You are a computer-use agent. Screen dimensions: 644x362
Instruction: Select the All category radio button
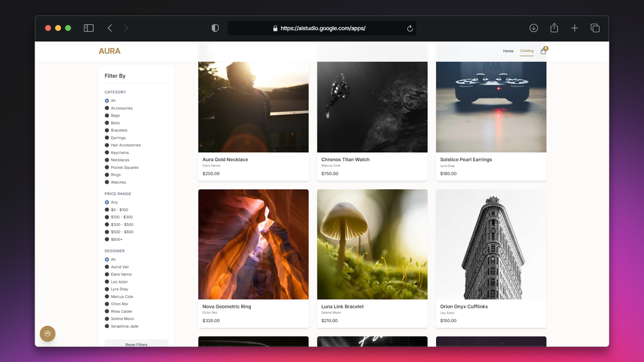pos(107,101)
